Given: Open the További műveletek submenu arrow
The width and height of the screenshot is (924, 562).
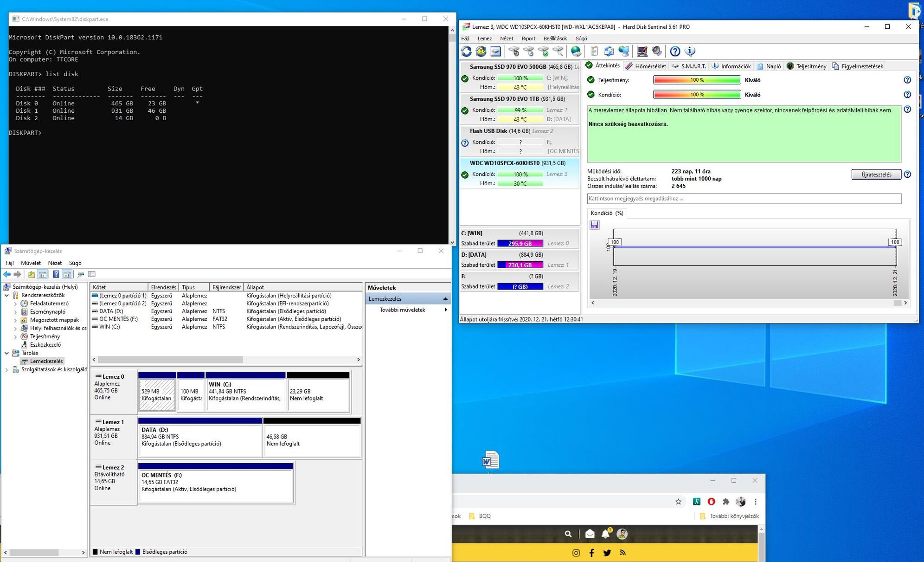Looking at the screenshot, I should [x=446, y=310].
